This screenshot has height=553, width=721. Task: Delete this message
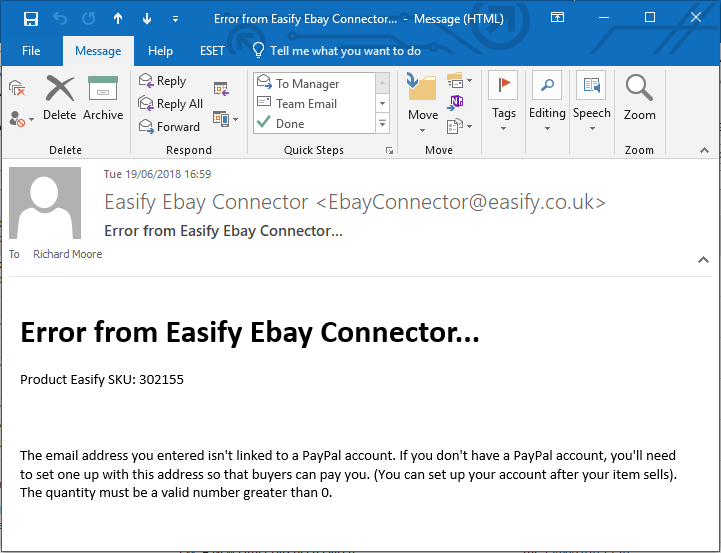[x=60, y=98]
